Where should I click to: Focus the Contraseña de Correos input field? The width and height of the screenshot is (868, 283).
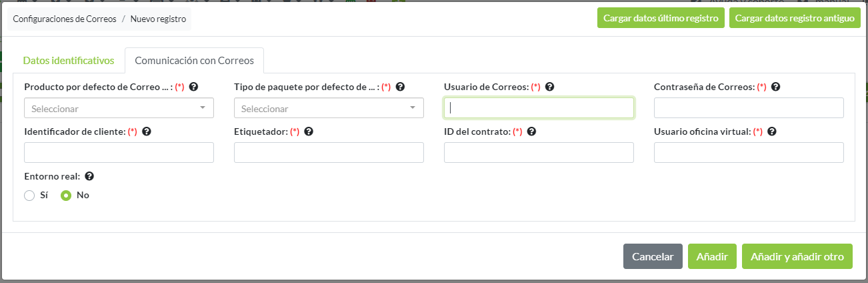coord(749,108)
